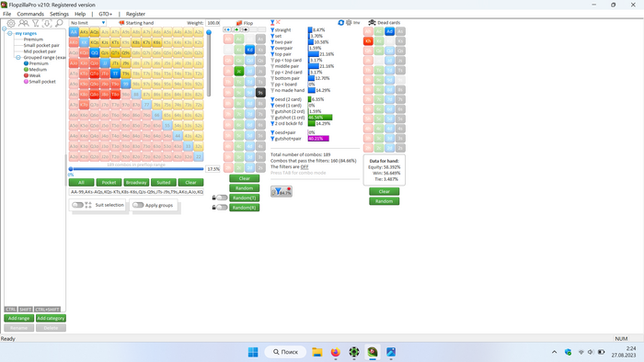The image size is (644, 362).
Task: Open the gear settings icon above range tree
Action: 11,23
